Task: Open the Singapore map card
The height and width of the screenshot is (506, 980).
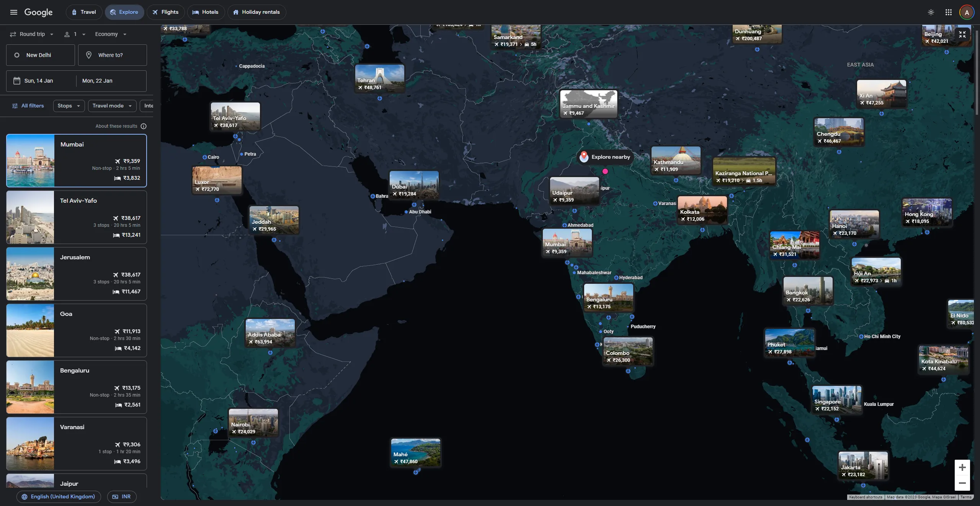Action: (x=837, y=400)
